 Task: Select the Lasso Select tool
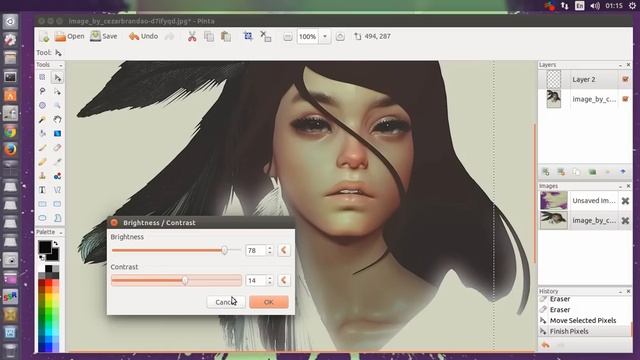point(42,91)
